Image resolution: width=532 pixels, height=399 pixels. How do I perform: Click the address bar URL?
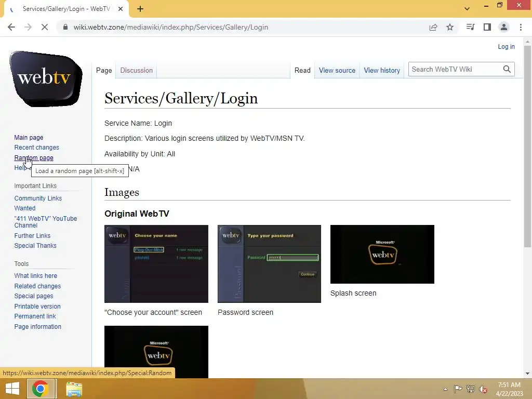point(170,27)
